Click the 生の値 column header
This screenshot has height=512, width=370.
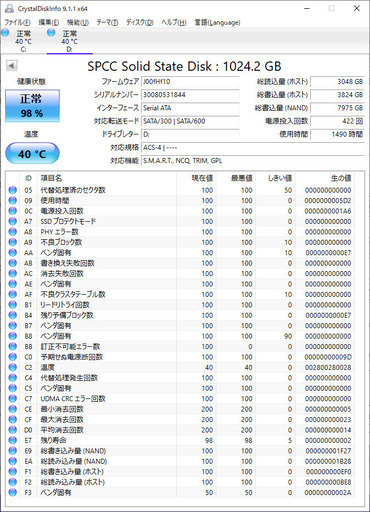[341, 178]
